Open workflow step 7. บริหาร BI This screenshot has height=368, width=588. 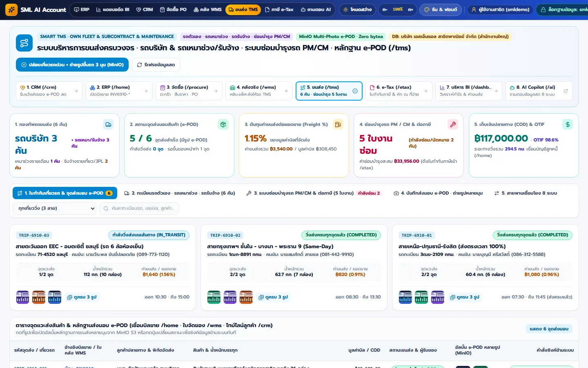pos(469,91)
